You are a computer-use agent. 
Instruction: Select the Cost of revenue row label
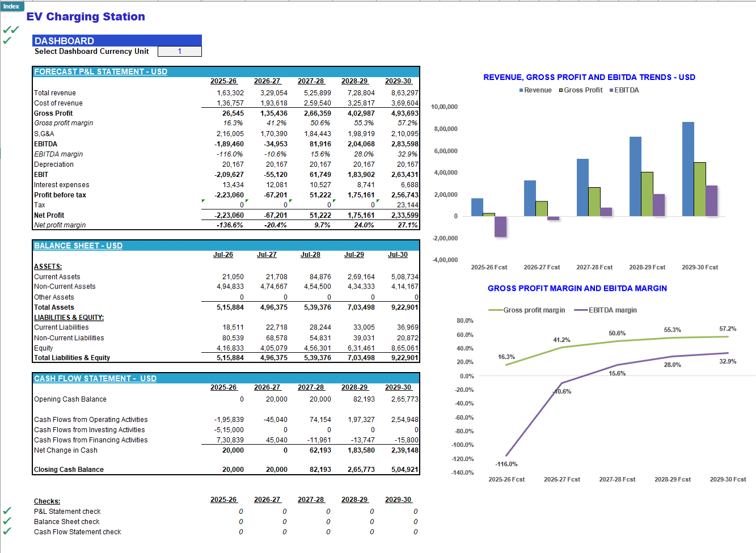click(58, 103)
